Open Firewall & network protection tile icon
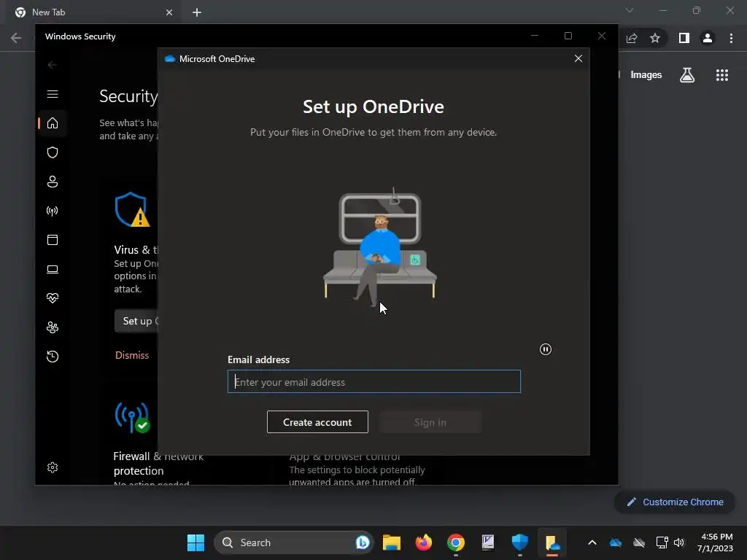The image size is (747, 560). tap(132, 418)
